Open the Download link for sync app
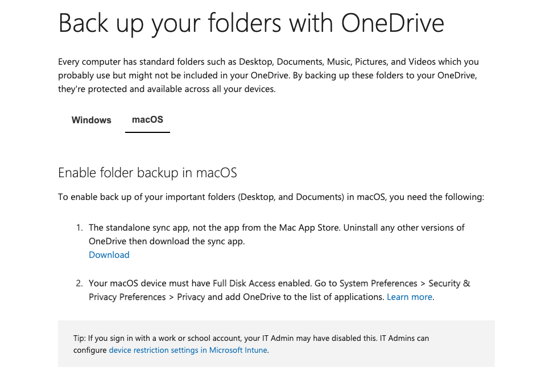The height and width of the screenshot is (392, 533). (109, 255)
